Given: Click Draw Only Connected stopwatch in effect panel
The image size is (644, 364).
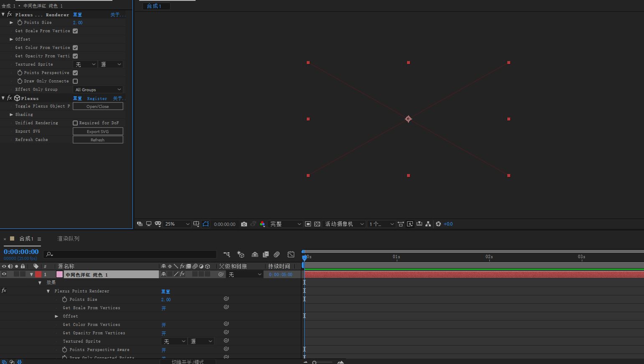Looking at the screenshot, I should (x=20, y=81).
